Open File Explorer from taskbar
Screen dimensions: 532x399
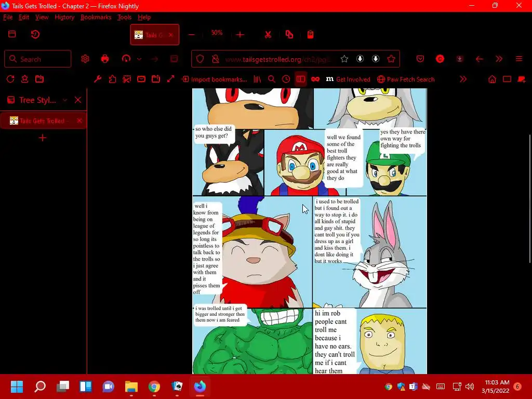click(131, 387)
